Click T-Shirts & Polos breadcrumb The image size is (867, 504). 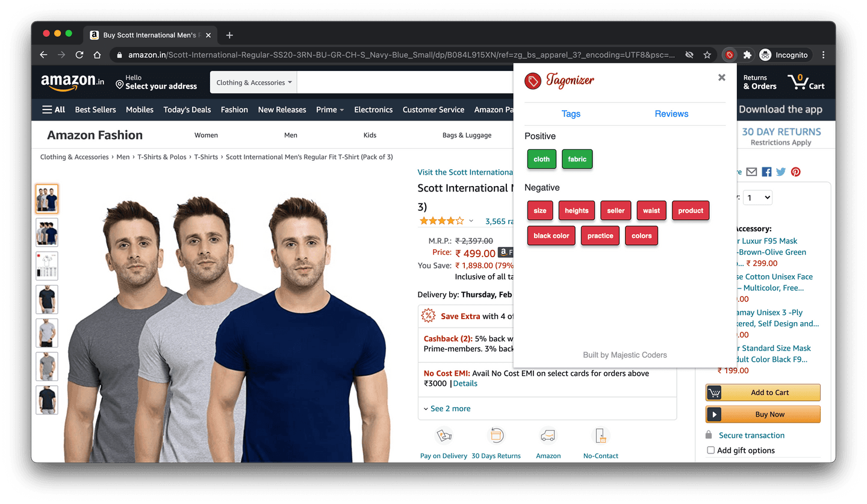(x=162, y=157)
